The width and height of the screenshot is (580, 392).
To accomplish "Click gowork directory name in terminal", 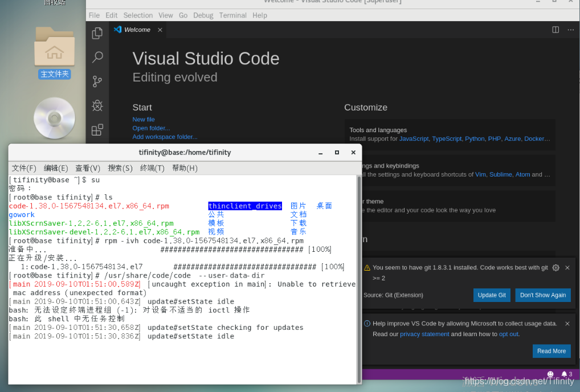I will click(22, 215).
